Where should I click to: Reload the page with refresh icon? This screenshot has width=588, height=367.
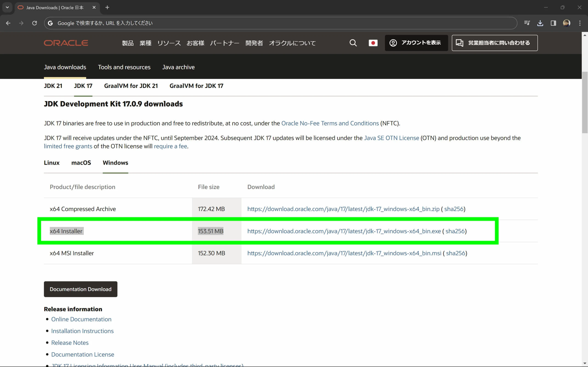[x=34, y=23]
